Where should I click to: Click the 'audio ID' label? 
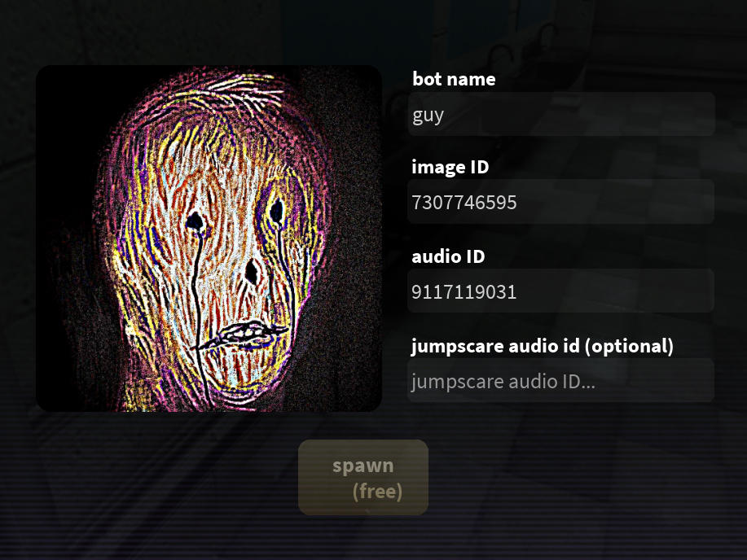[448, 256]
